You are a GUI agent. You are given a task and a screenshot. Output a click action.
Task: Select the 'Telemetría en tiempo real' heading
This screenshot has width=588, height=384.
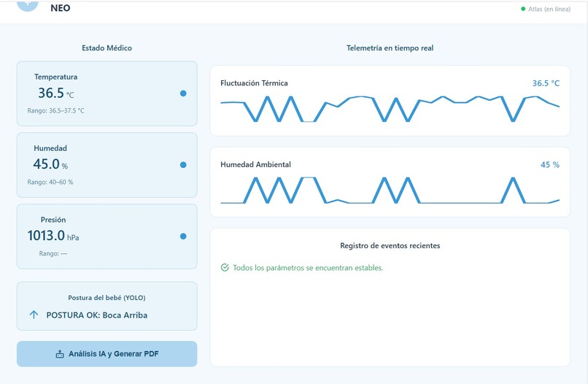pos(390,48)
